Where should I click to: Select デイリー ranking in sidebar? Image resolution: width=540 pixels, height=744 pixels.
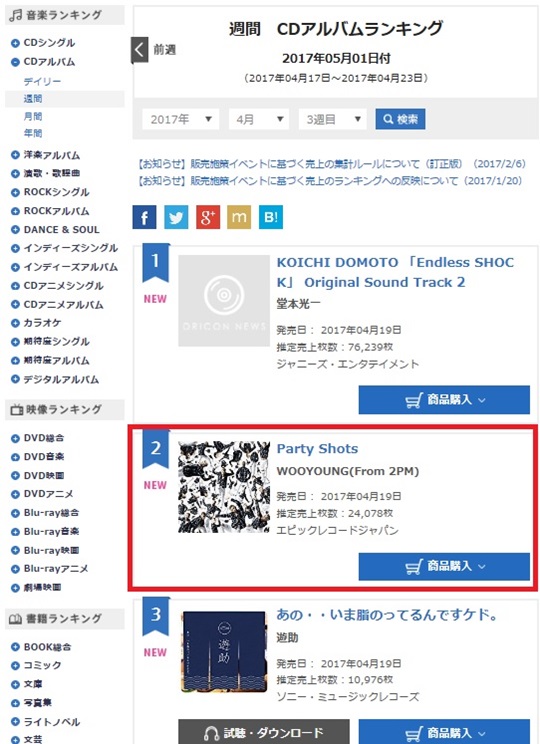point(42,82)
